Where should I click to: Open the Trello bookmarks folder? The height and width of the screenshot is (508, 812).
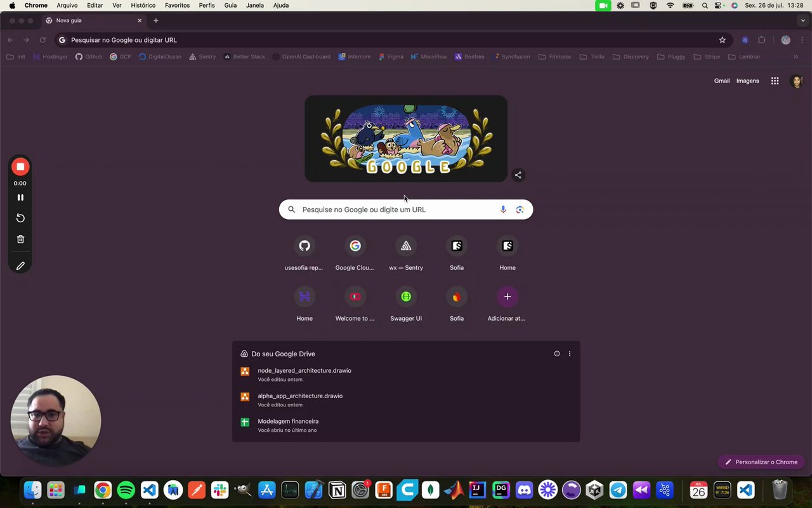(x=592, y=57)
